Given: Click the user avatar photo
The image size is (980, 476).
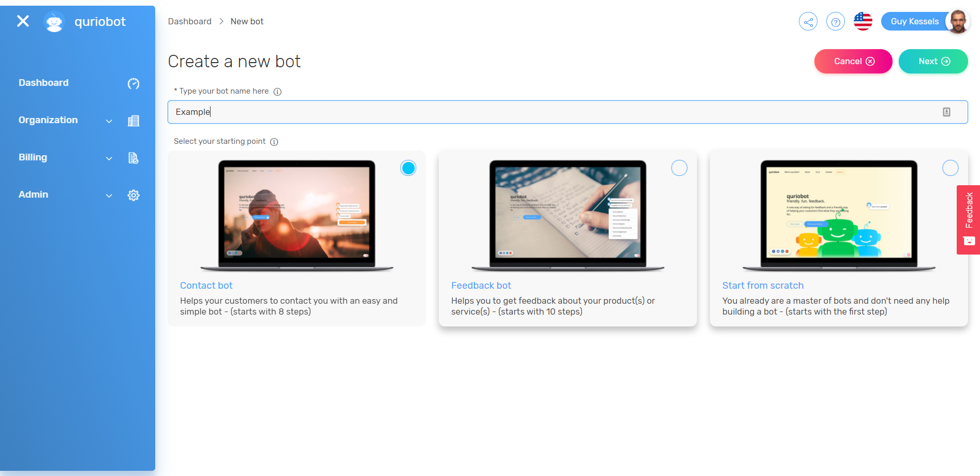Looking at the screenshot, I should click(958, 21).
